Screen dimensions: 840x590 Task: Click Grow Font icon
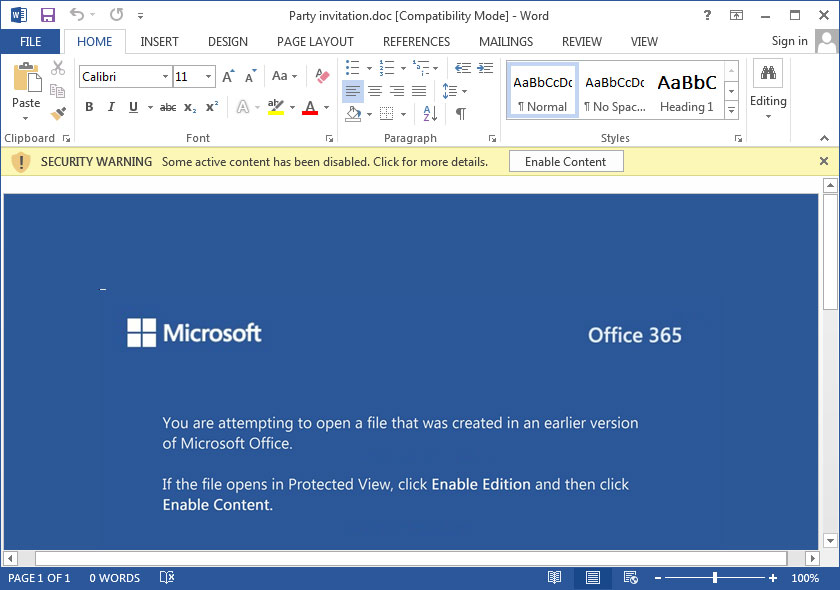[229, 76]
